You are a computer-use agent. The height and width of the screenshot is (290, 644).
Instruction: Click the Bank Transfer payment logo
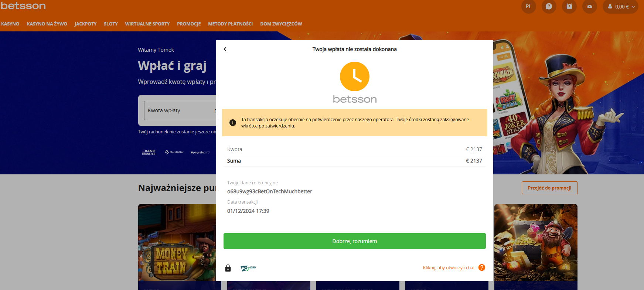coord(149,152)
